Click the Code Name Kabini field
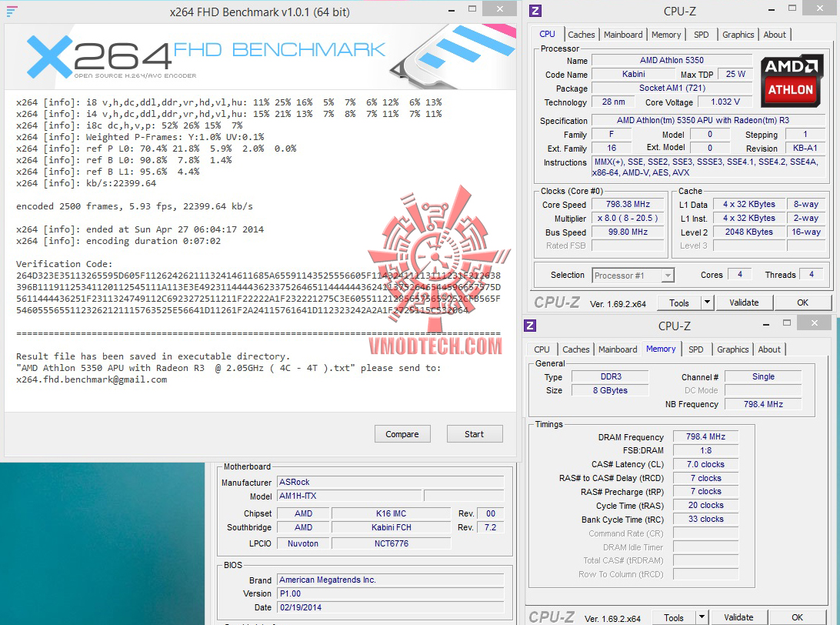840x625 pixels. (634, 74)
